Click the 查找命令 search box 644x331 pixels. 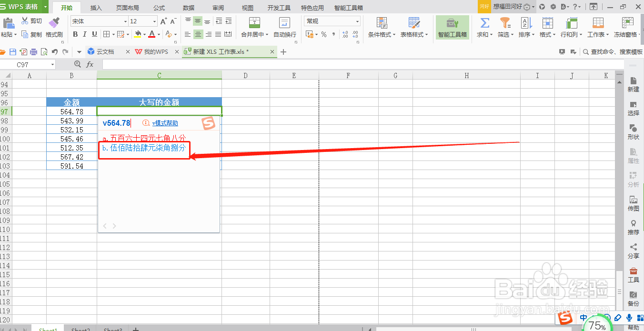tap(613, 52)
